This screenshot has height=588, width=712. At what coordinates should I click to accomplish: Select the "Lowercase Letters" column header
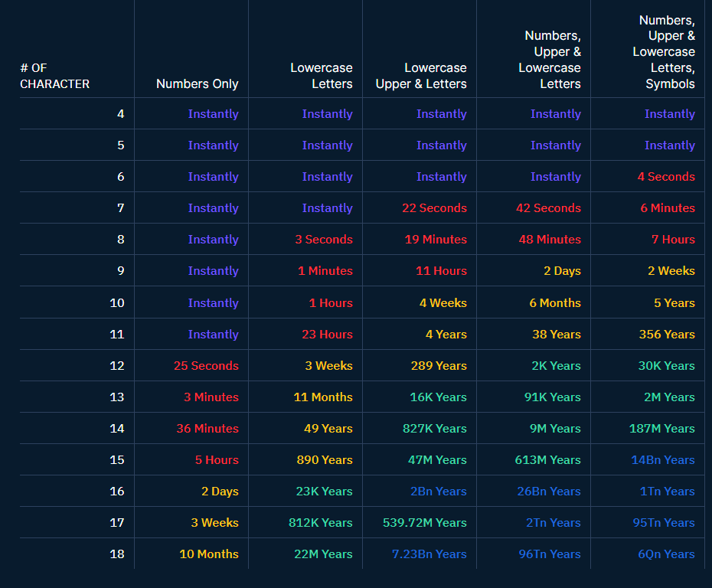click(322, 76)
